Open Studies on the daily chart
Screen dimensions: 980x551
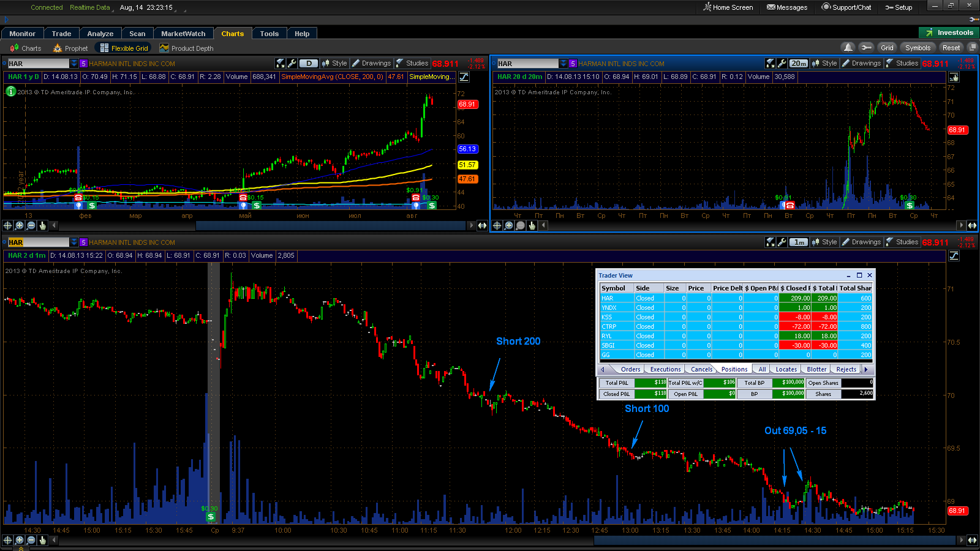pos(412,63)
